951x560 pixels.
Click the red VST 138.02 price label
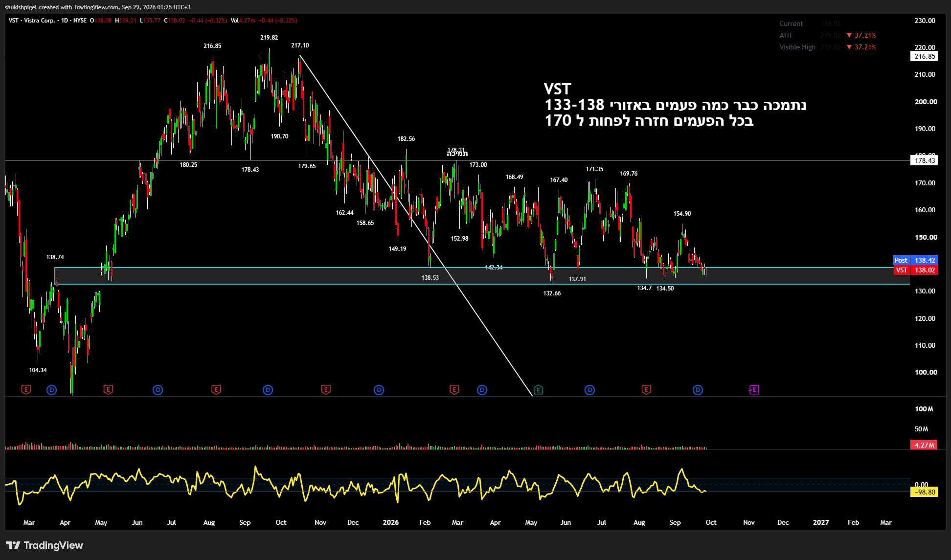pos(915,270)
